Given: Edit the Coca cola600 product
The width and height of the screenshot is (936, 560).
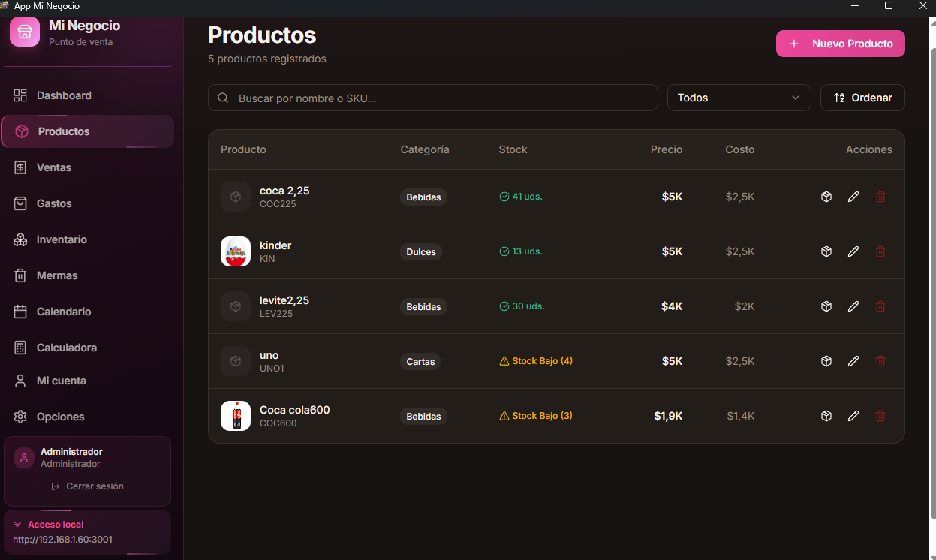Looking at the screenshot, I should point(853,416).
